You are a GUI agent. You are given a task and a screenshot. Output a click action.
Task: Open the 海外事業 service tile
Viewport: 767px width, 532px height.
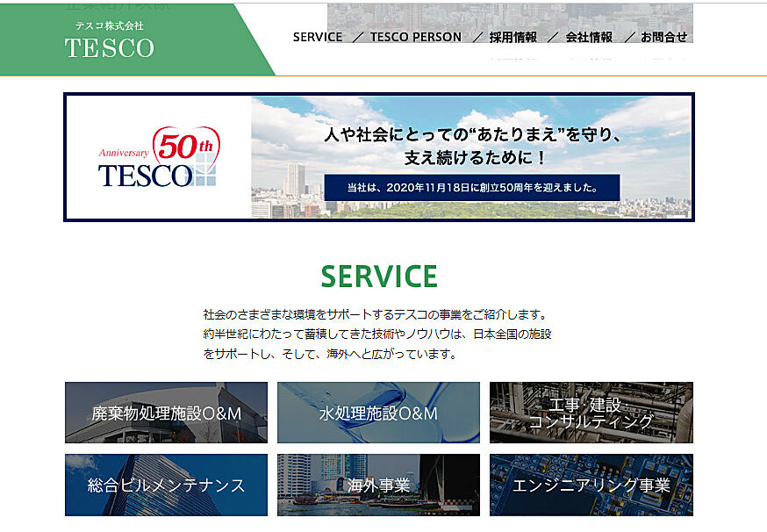[x=378, y=485]
